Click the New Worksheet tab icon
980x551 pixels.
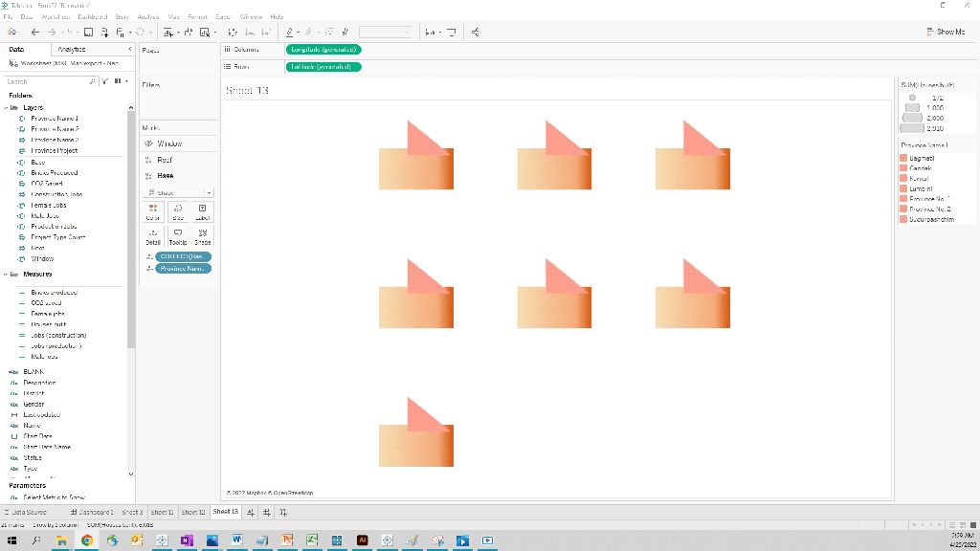[x=251, y=513]
